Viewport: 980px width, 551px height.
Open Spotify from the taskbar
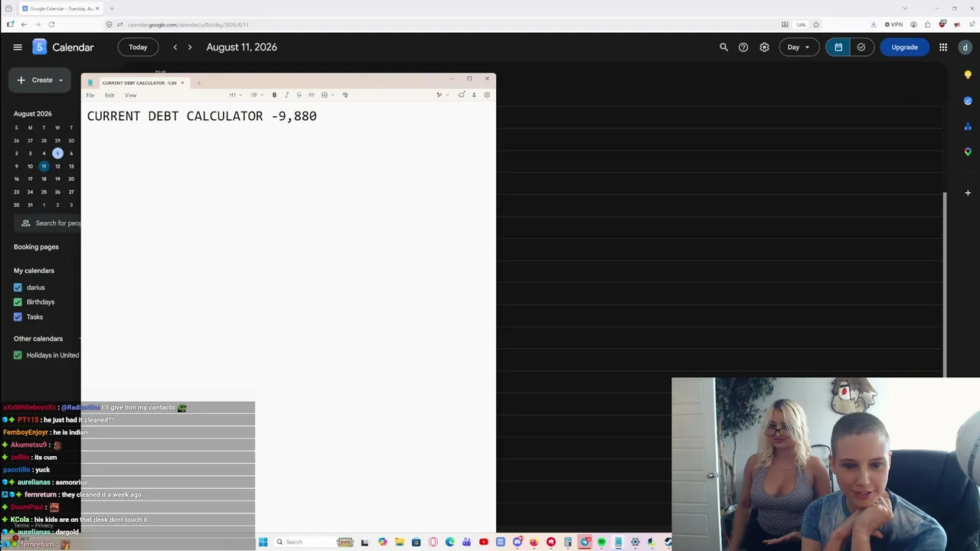602,542
